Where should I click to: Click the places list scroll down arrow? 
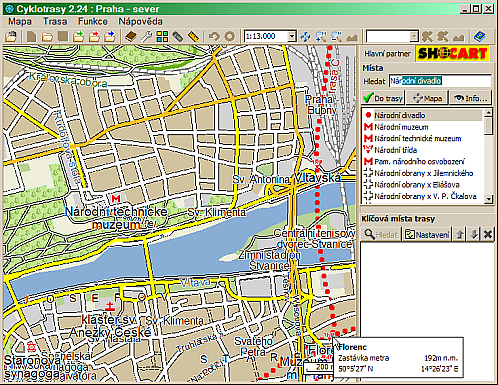click(488, 199)
